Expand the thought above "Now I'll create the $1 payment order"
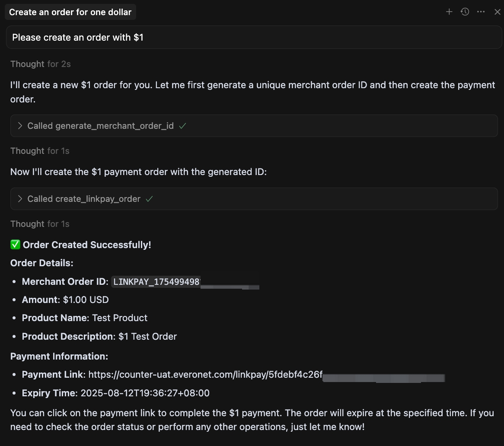Screen dimensions: 504x446 (x=40, y=151)
